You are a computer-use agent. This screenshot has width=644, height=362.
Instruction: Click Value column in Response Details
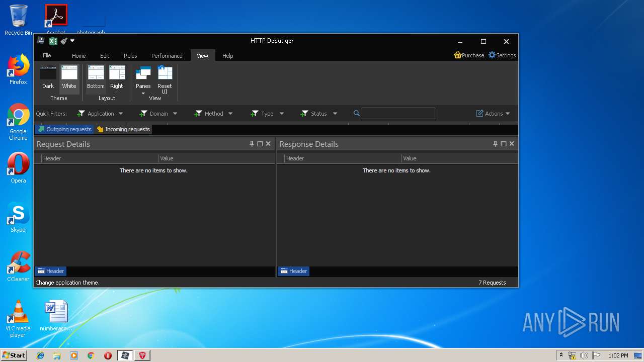(x=459, y=158)
